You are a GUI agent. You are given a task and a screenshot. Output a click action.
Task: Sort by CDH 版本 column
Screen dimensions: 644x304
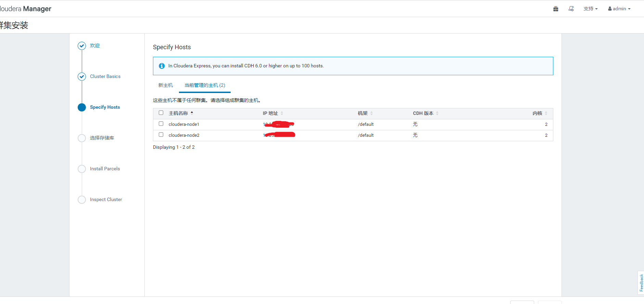pos(426,113)
